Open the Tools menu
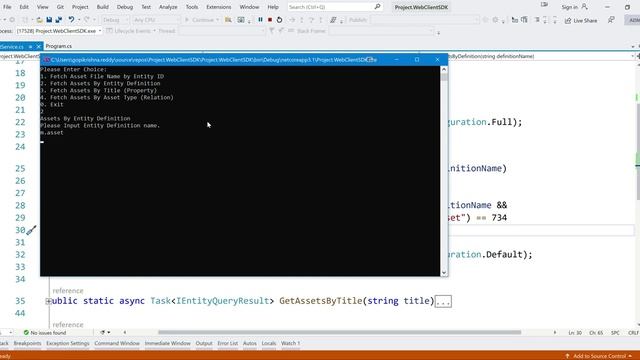 coord(191,7)
